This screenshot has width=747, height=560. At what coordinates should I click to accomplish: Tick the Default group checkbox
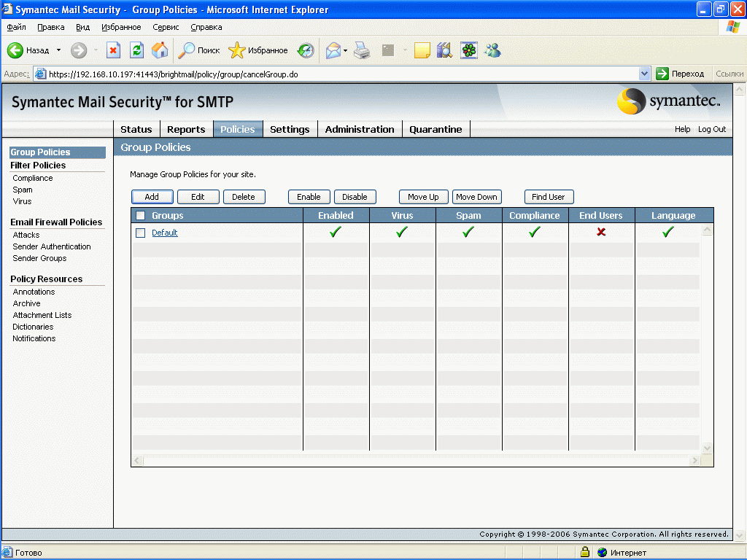click(x=141, y=233)
